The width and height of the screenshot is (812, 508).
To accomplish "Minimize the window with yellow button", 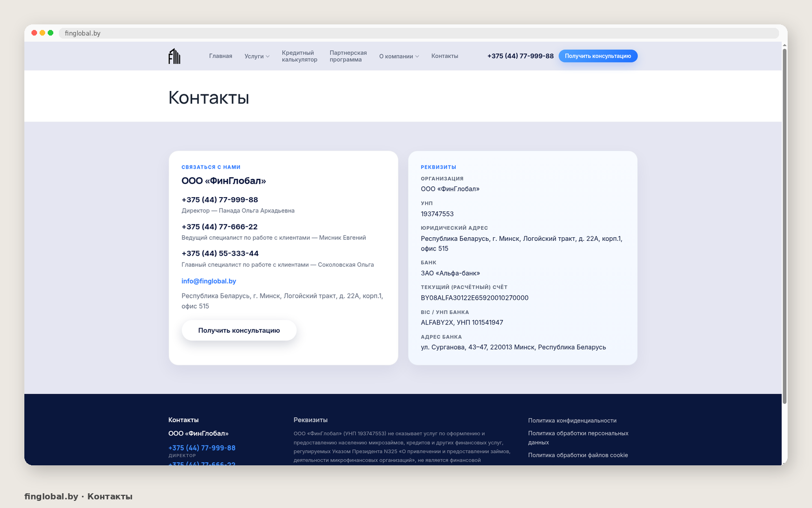I will pyautogui.click(x=43, y=33).
